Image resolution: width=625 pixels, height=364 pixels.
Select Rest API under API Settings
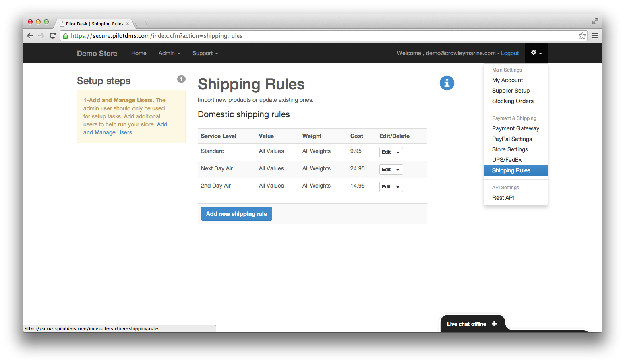(x=503, y=197)
